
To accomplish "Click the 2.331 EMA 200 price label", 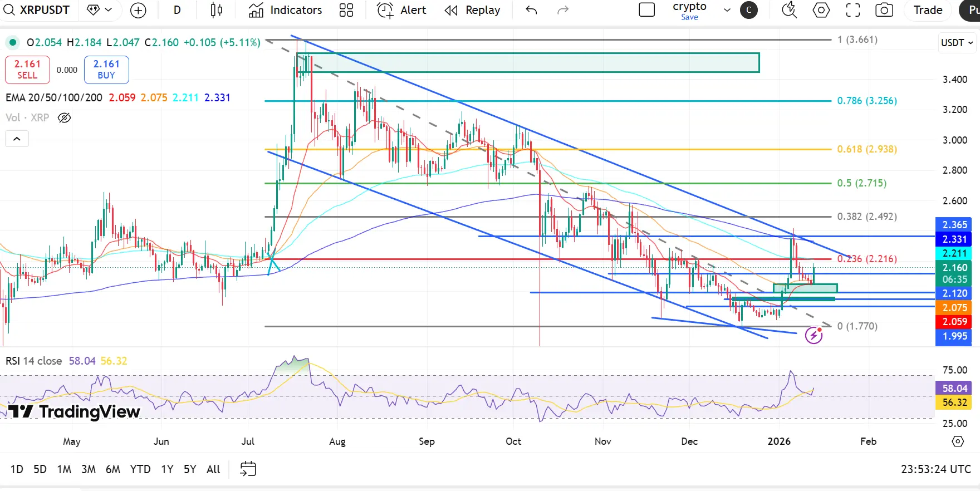I will [x=954, y=239].
